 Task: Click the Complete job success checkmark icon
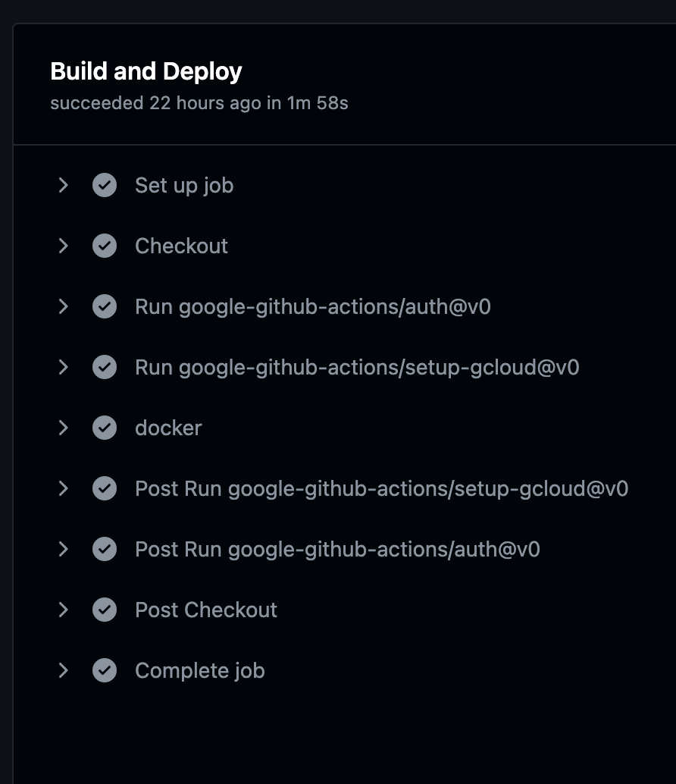(x=105, y=670)
